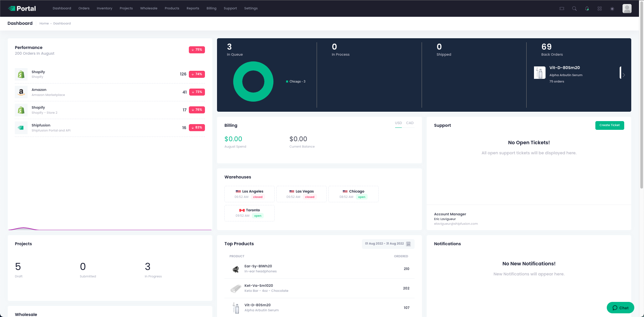Open the search icon in the top bar
Viewport: 644px width, 317px height.
coord(575,8)
